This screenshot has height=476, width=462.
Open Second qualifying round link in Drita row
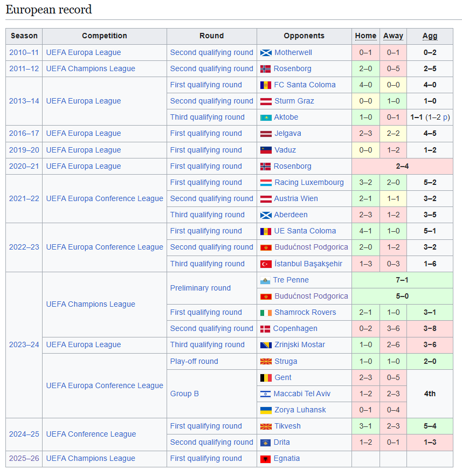[211, 442]
